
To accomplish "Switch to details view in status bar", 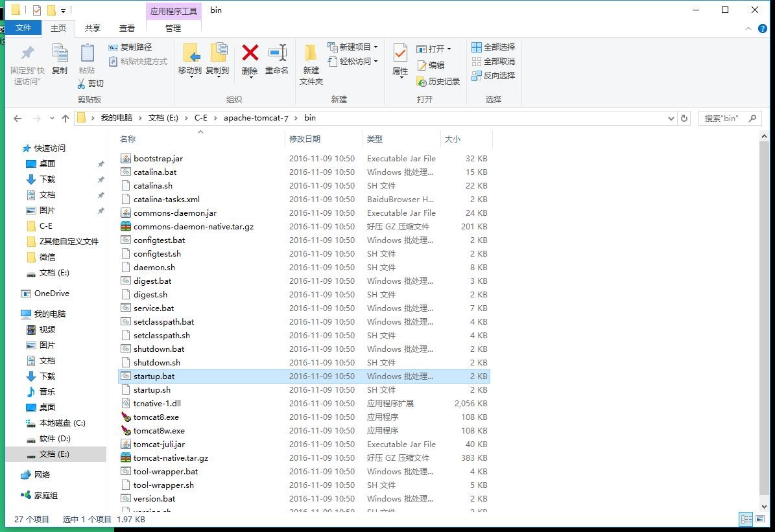I will 746,519.
